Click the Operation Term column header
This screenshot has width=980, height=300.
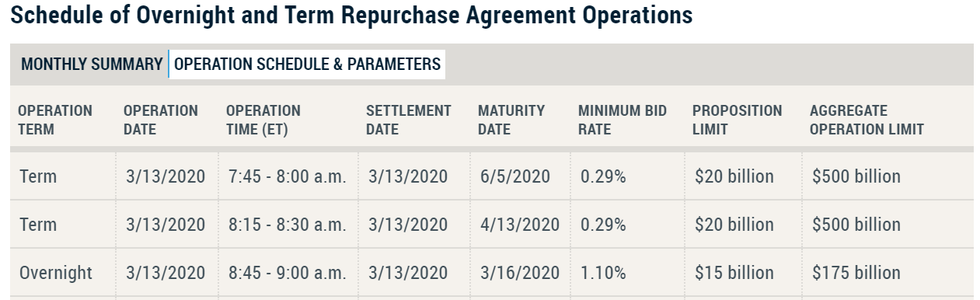(55, 120)
